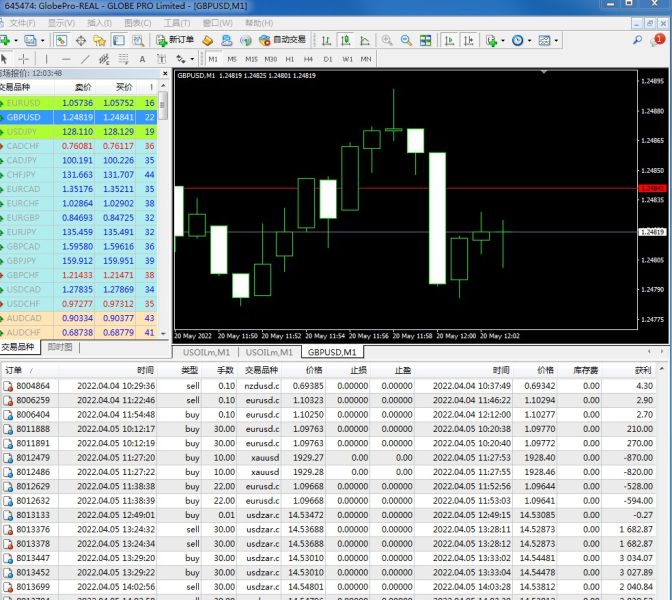This screenshot has height=600, width=672.
Task: Open the 图表(C) menu
Action: tap(139, 22)
